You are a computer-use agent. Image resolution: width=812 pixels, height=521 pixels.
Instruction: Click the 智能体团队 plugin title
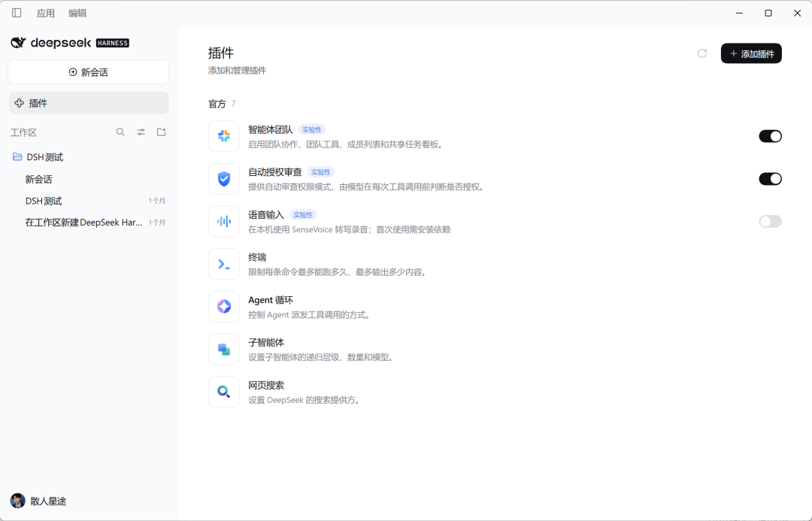pos(271,129)
